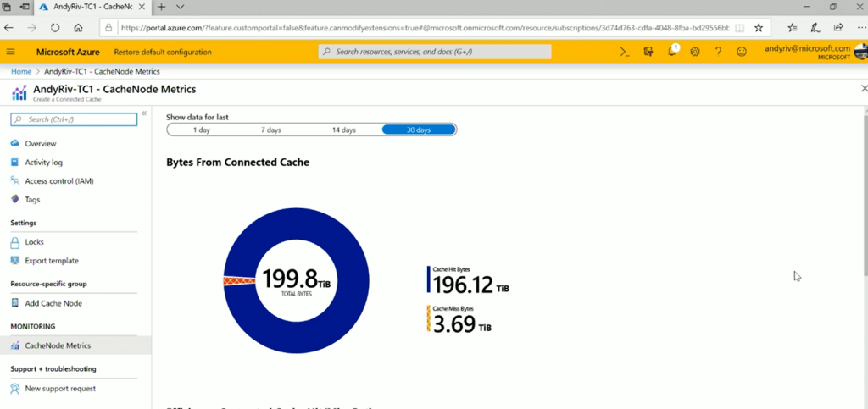Open Tags in the left menu
This screenshot has width=868, height=409.
tap(32, 200)
